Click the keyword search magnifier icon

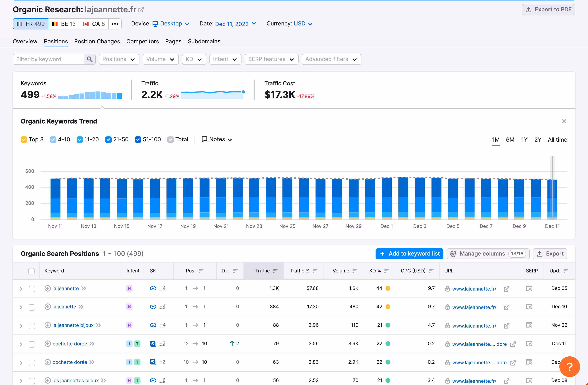pos(90,59)
